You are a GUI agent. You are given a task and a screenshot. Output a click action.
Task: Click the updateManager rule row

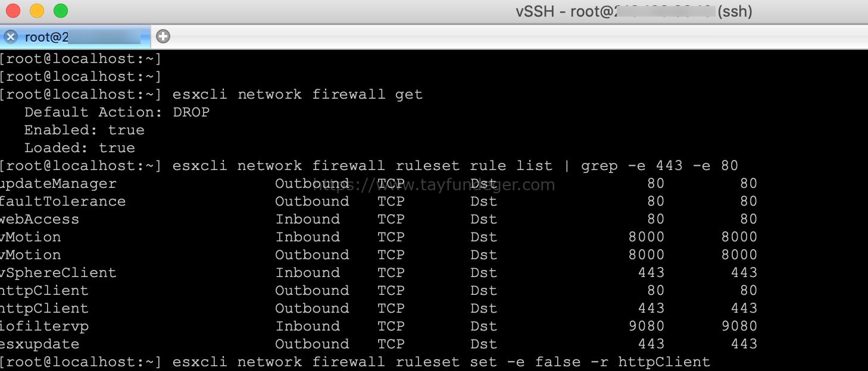click(379, 184)
